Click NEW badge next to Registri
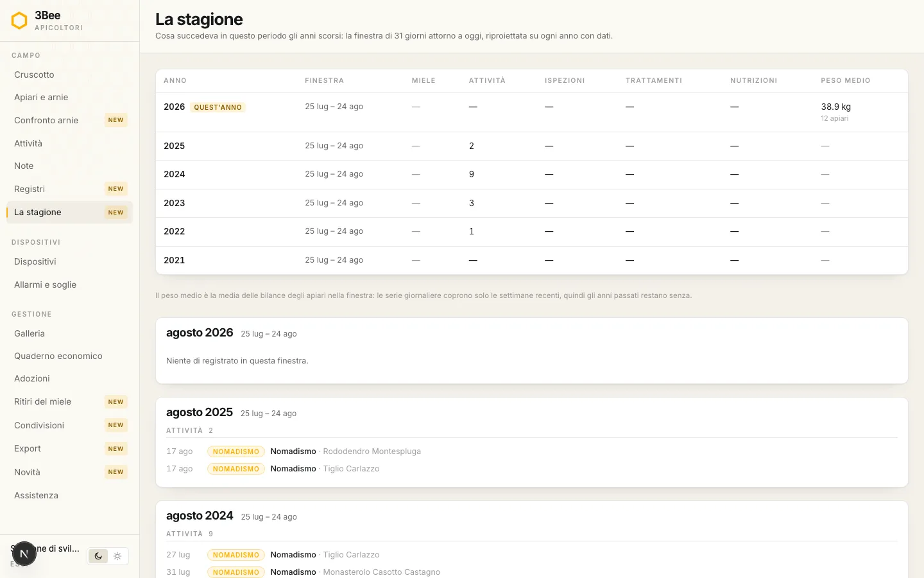924x578 pixels. click(x=116, y=189)
